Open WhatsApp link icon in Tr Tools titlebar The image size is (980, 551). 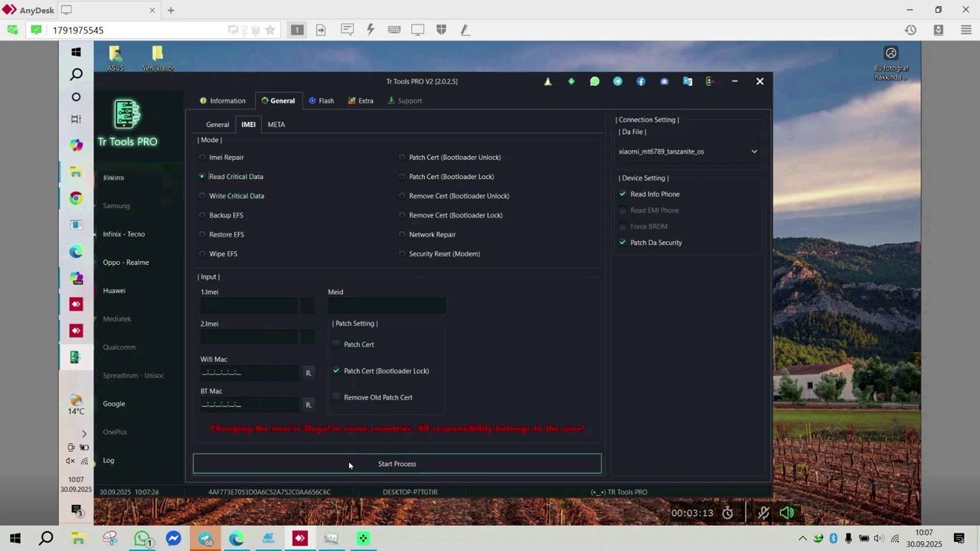click(x=594, y=81)
